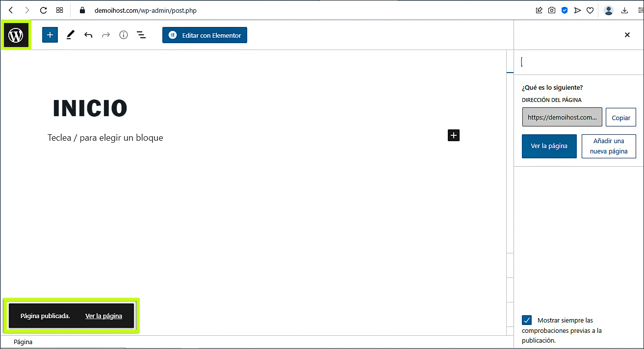Open the browser downloads icon
Image resolution: width=644 pixels, height=349 pixels.
tap(624, 10)
